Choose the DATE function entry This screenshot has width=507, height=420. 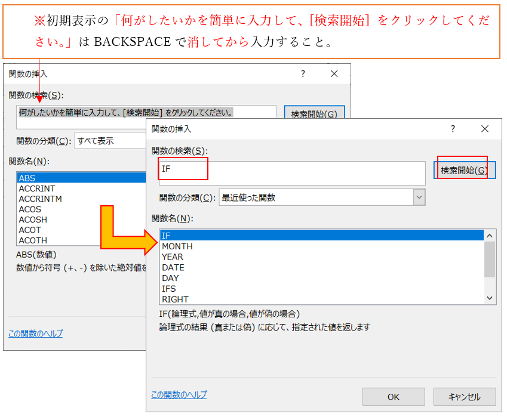pyautogui.click(x=173, y=268)
